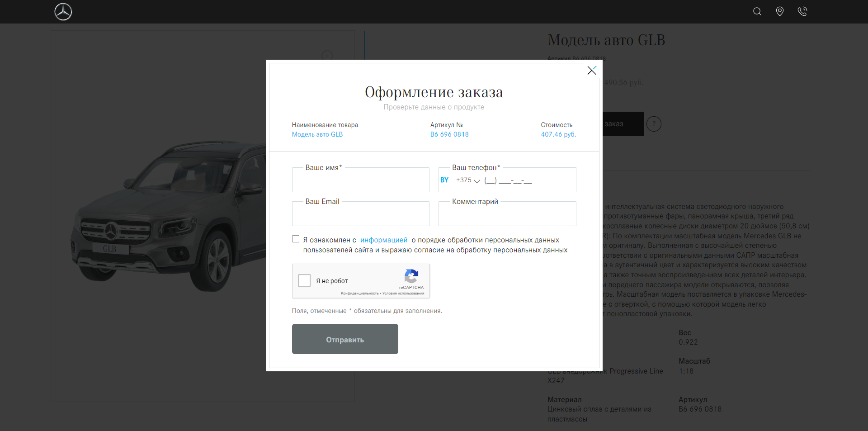Click the scale value '1:18'
This screenshot has width=868, height=431.
686,371
